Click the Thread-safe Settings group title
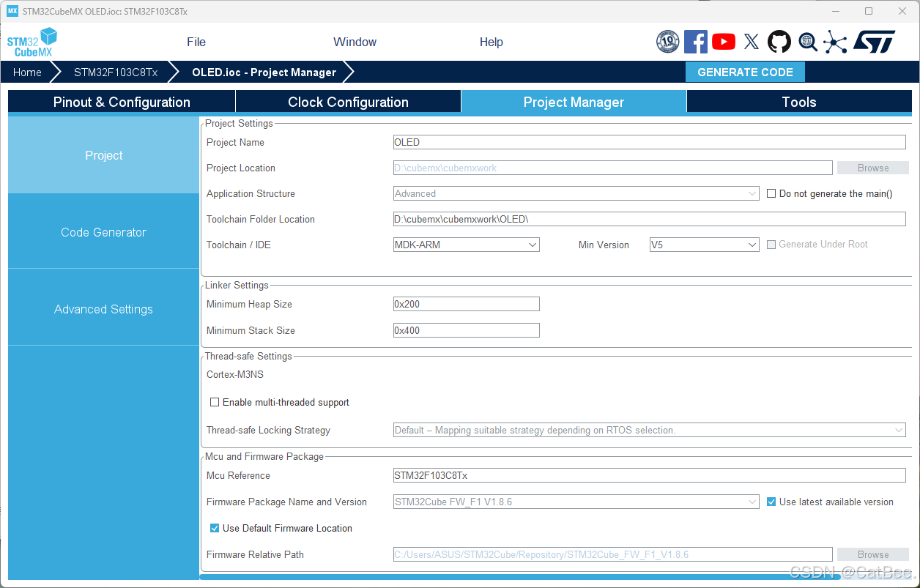Image resolution: width=920 pixels, height=588 pixels. [x=248, y=356]
